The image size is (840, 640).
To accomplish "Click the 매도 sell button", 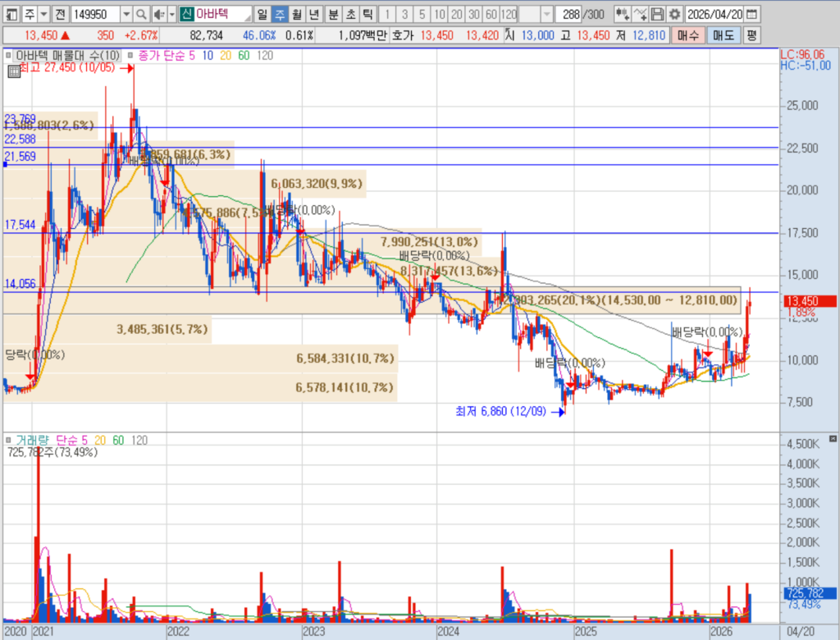I will pyautogui.click(x=724, y=35).
